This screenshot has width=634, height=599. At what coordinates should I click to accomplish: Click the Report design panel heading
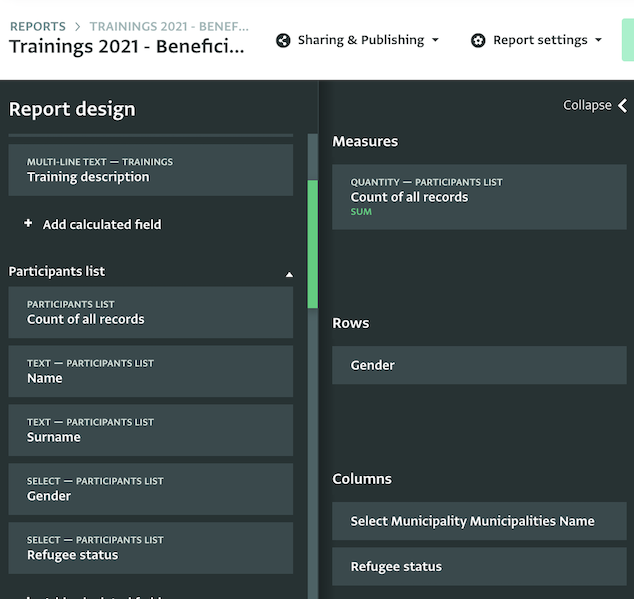(x=72, y=109)
